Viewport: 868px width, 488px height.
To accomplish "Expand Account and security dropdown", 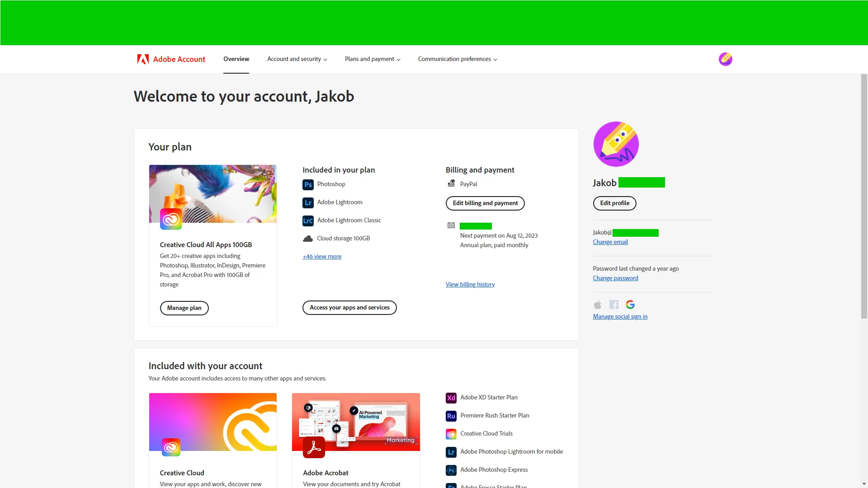I will point(297,59).
